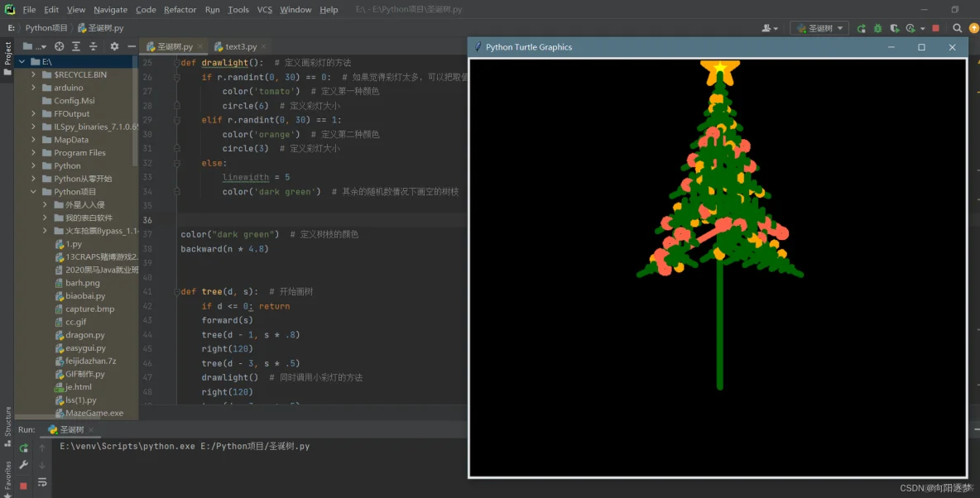Switch to the text3.py editor tab
This screenshot has height=498, width=980.
(241, 46)
